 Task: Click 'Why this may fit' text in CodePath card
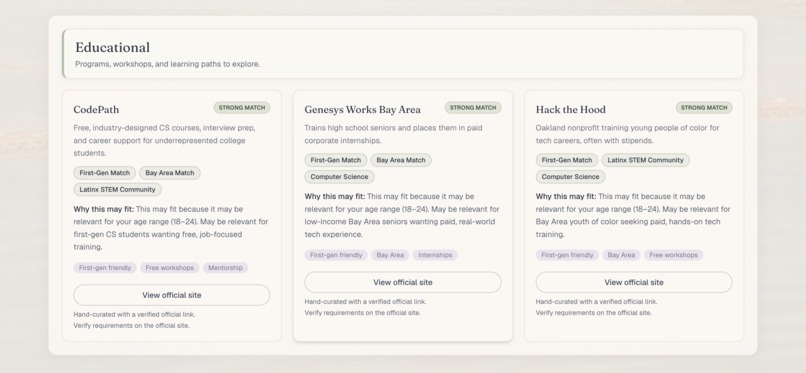pos(104,209)
